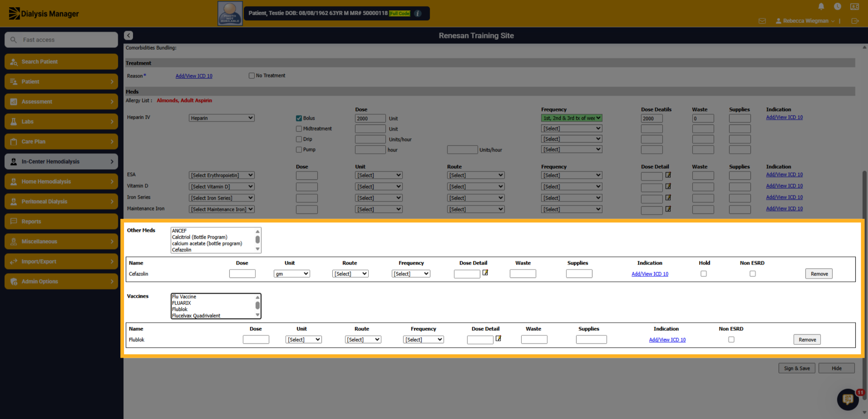Image resolution: width=868 pixels, height=419 pixels.
Task: Edit Vitamin D dose detail note icon
Action: point(668,186)
